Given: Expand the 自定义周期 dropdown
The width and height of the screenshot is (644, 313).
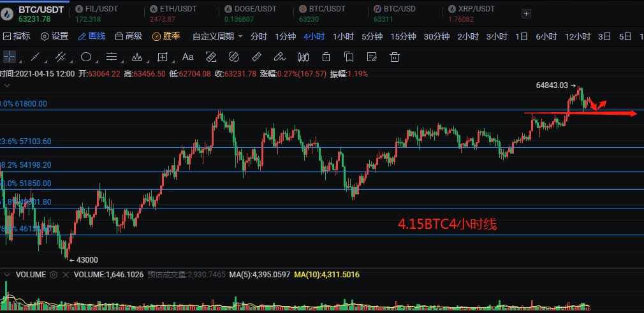Looking at the screenshot, I should pyautogui.click(x=217, y=36).
